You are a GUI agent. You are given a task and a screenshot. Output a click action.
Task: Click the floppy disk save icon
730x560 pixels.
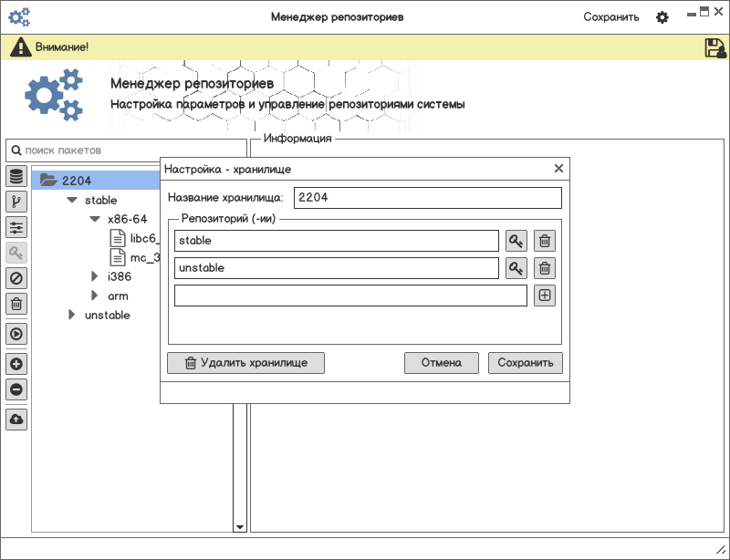pos(715,47)
